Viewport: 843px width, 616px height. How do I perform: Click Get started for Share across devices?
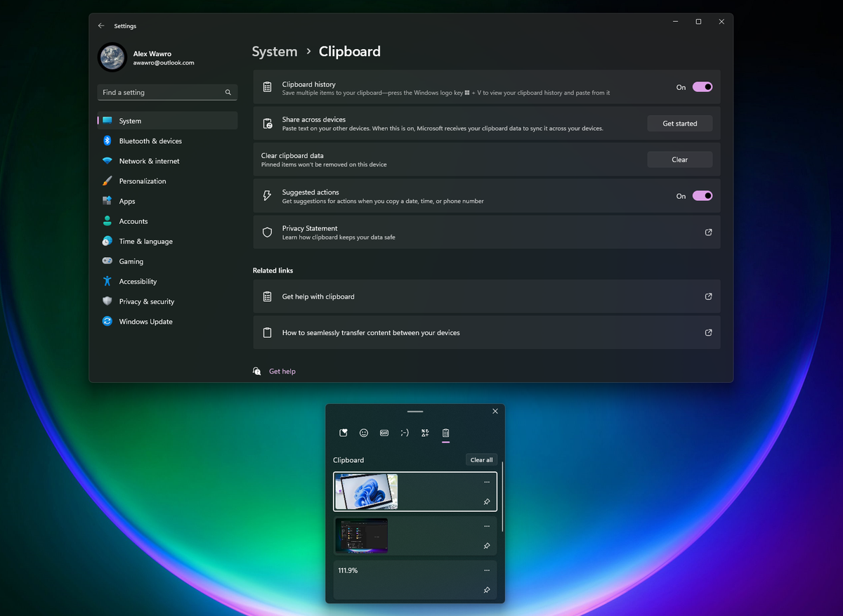click(x=680, y=124)
